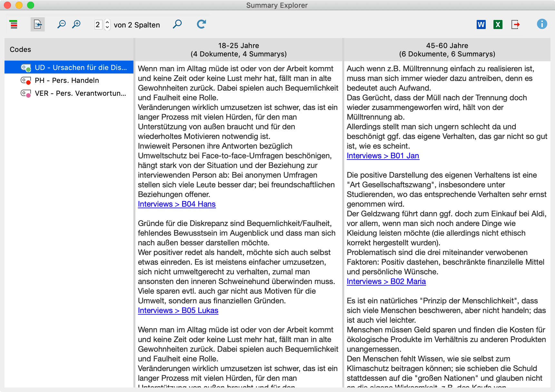
Task: Click the blue info icon
Action: [x=542, y=24]
